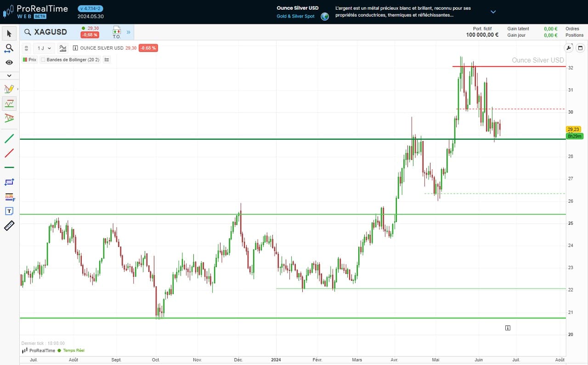Click the Juin label on the time axis
The image size is (588, 365).
[x=478, y=359]
